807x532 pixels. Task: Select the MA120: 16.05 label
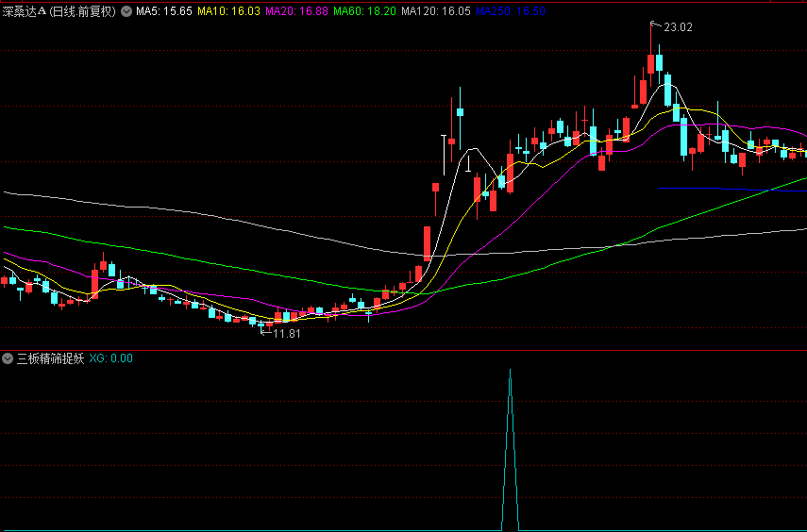(436, 11)
